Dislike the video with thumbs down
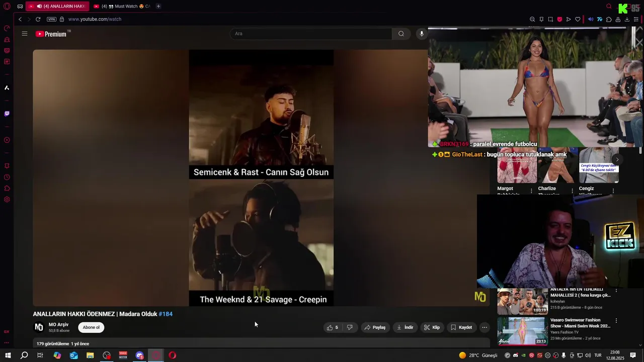Screen dimensions: 644x362 tap(350, 327)
